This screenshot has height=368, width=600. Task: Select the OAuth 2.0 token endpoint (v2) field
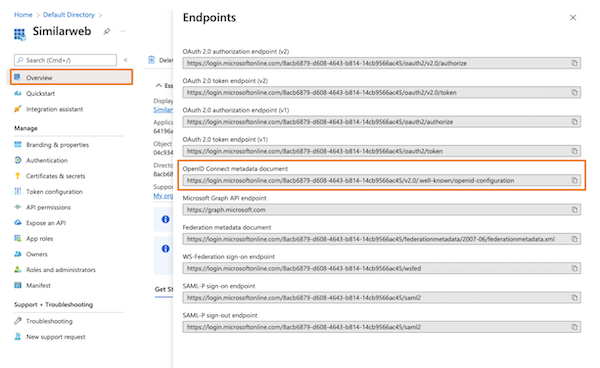click(x=382, y=93)
